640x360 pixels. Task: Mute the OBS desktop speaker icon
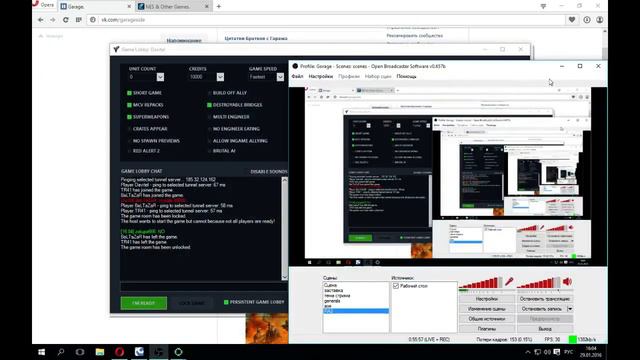[567, 282]
